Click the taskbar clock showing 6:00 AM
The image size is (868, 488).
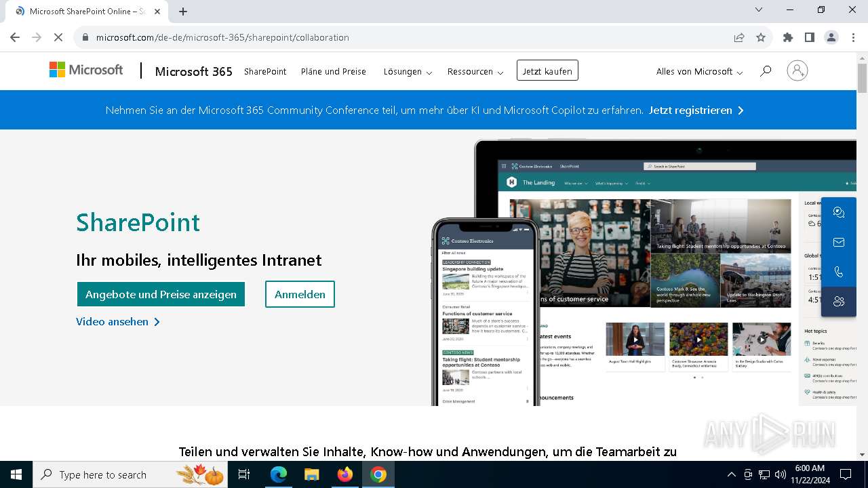pyautogui.click(x=810, y=474)
